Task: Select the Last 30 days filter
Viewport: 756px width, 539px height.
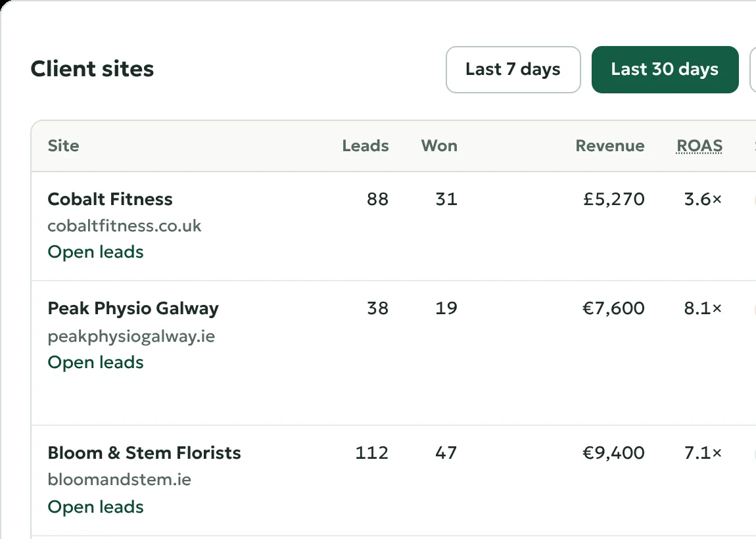Action: click(665, 70)
